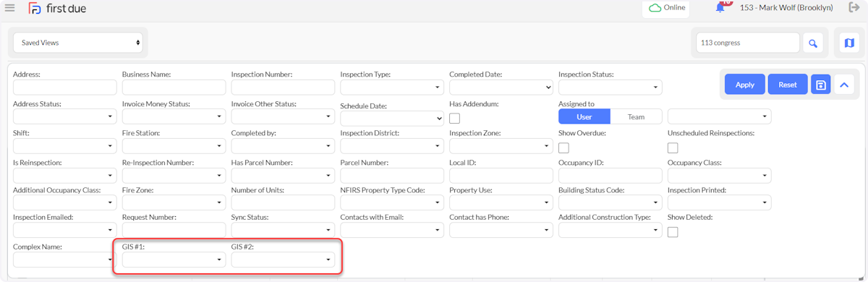Screen dimensions: 868x282
Task: Click the search box containing 113 congress
Action: pos(748,43)
